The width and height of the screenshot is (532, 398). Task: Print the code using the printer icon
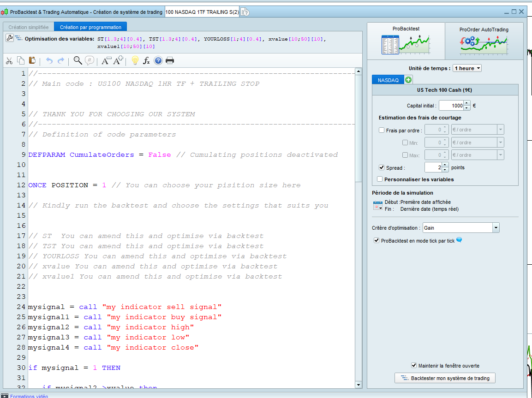tap(170, 60)
